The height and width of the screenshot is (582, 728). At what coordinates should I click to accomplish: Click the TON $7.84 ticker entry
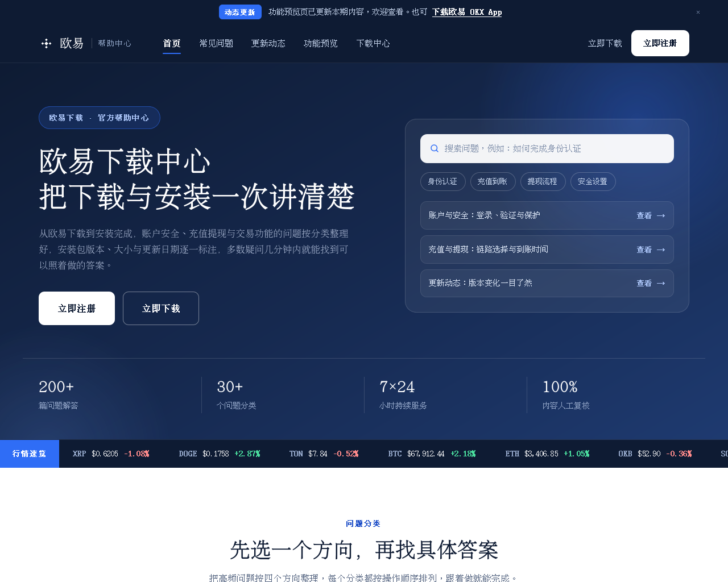pyautogui.click(x=324, y=454)
